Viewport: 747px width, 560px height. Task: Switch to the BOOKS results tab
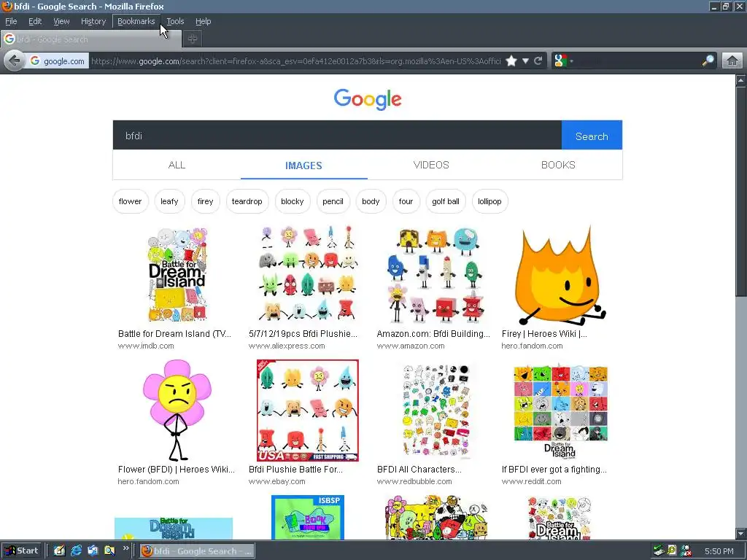558,166
